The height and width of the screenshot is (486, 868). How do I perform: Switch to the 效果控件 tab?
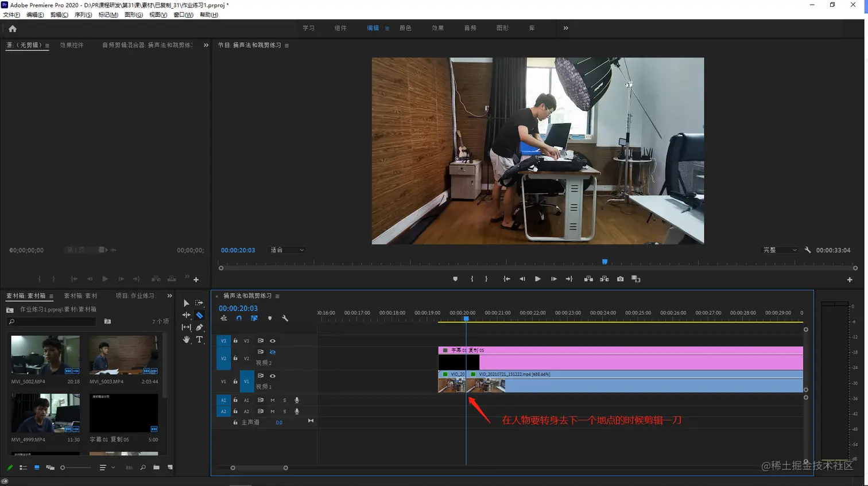72,45
